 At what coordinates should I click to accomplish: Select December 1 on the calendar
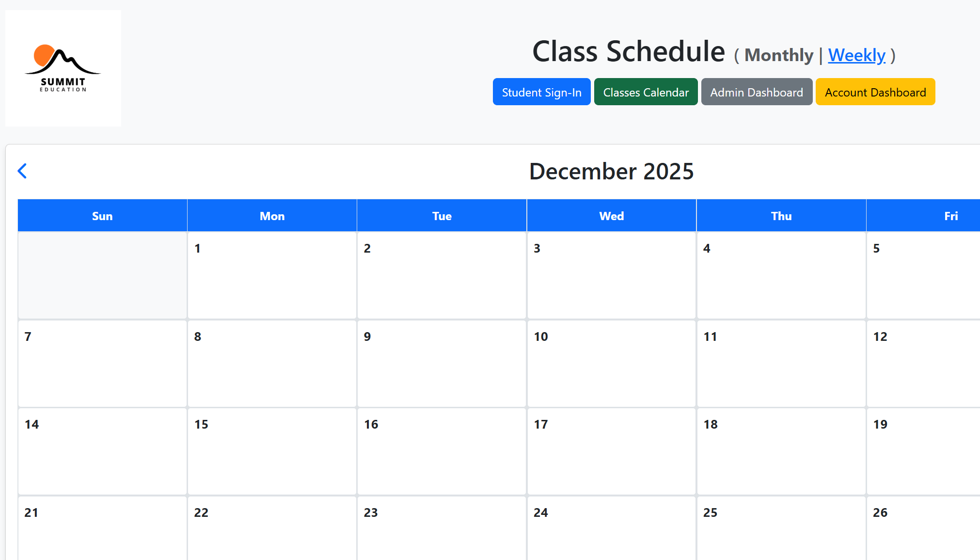click(x=272, y=276)
